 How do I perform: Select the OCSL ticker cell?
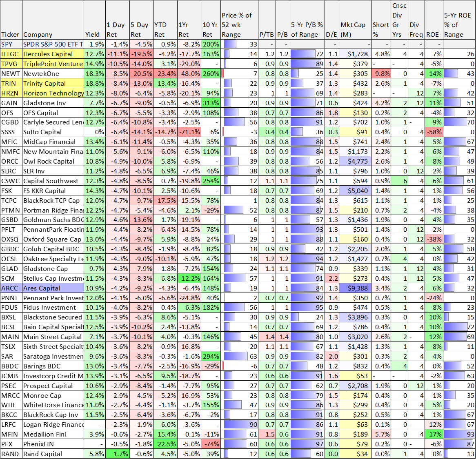click(11, 259)
